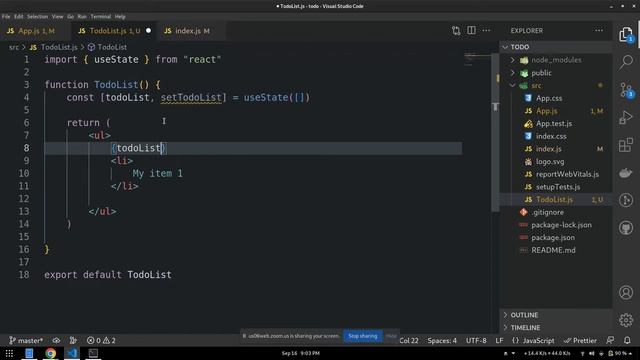Switch to the index.js editor tab

pyautogui.click(x=192, y=31)
